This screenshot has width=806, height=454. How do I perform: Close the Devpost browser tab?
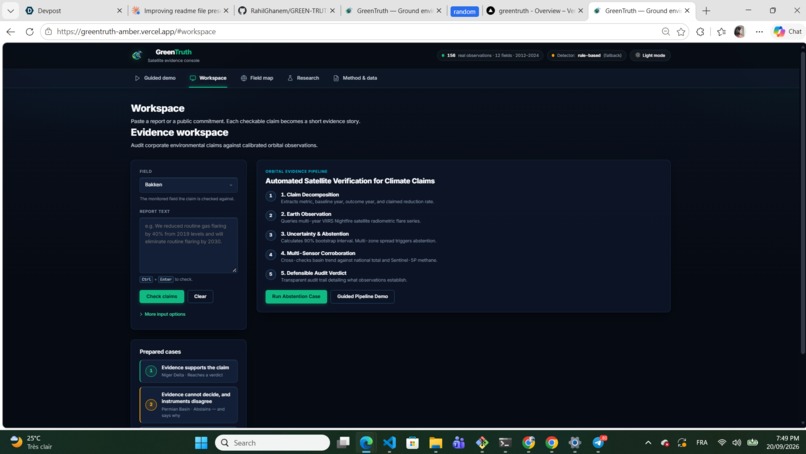coord(119,11)
